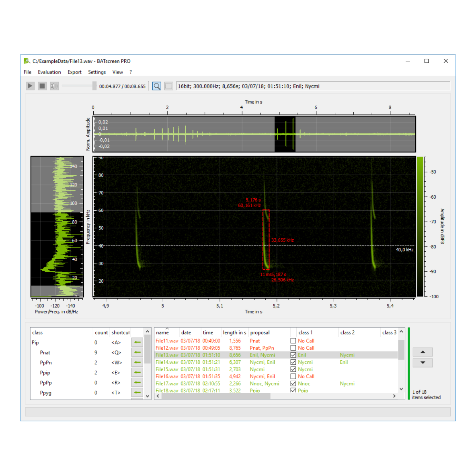The height and width of the screenshot is (476, 476).
Task: Click the move down arrow button
Action: 423,363
